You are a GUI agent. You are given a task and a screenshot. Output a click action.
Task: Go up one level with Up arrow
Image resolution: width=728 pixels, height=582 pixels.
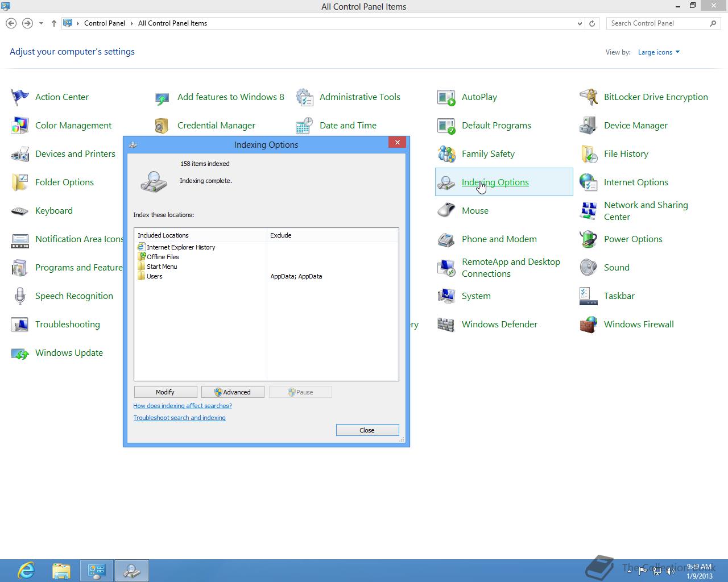[54, 23]
